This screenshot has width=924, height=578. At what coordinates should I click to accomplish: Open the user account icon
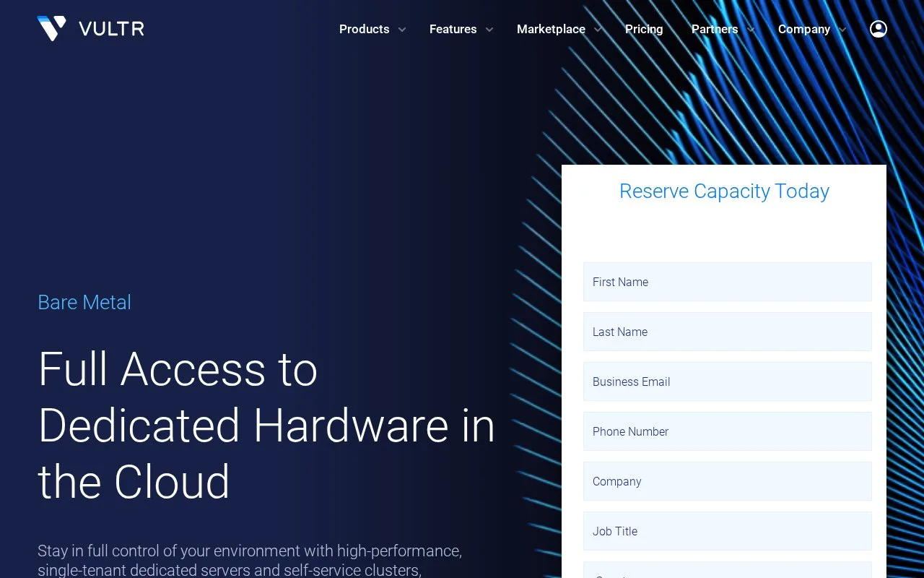point(879,29)
